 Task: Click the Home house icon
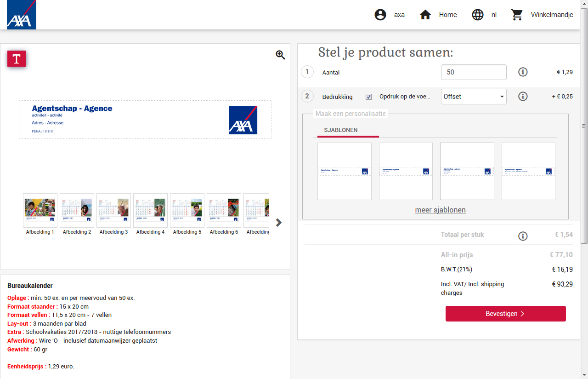[425, 15]
